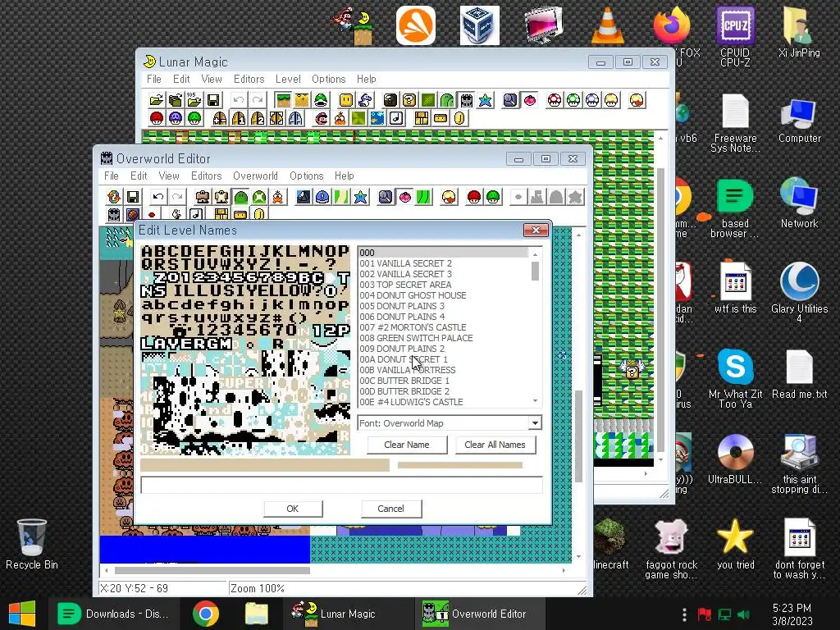Image resolution: width=840 pixels, height=630 pixels.
Task: Toggle the magnifier icon in Overworld Editor toolbar
Action: pyautogui.click(x=386, y=197)
